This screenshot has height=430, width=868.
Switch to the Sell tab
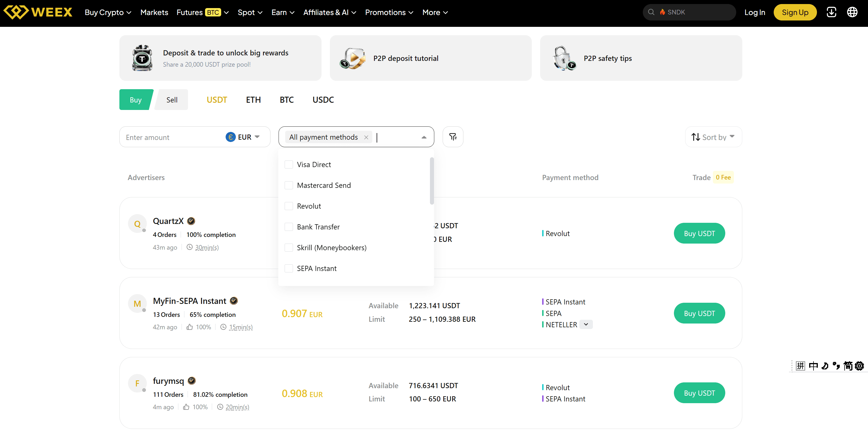tap(172, 100)
